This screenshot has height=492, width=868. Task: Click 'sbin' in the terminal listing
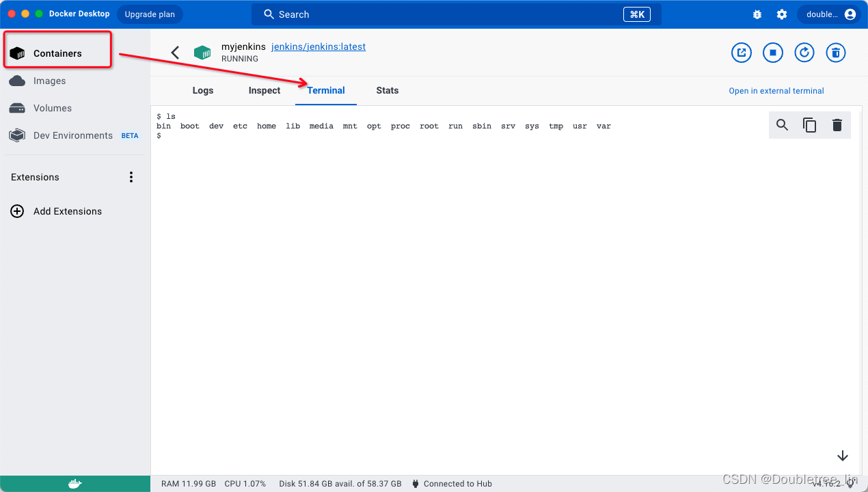pyautogui.click(x=482, y=126)
